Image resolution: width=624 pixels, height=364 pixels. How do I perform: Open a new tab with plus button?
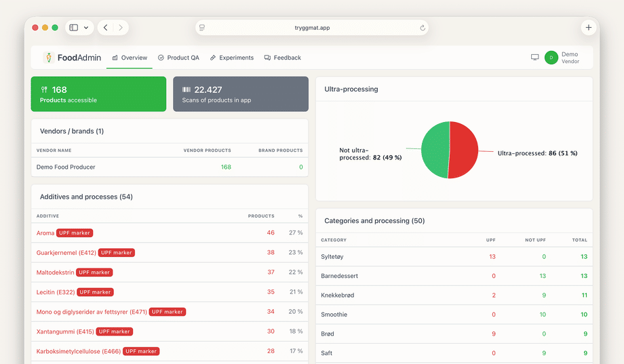(589, 27)
